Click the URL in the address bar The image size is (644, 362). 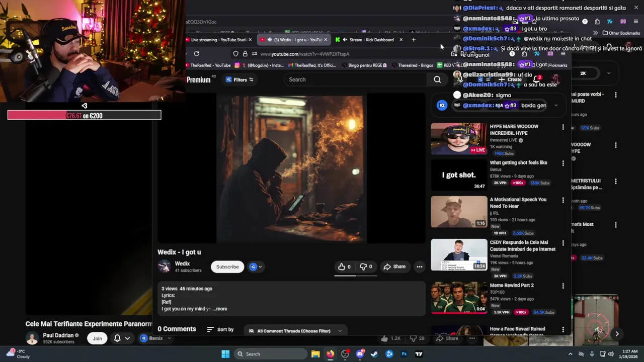click(305, 54)
